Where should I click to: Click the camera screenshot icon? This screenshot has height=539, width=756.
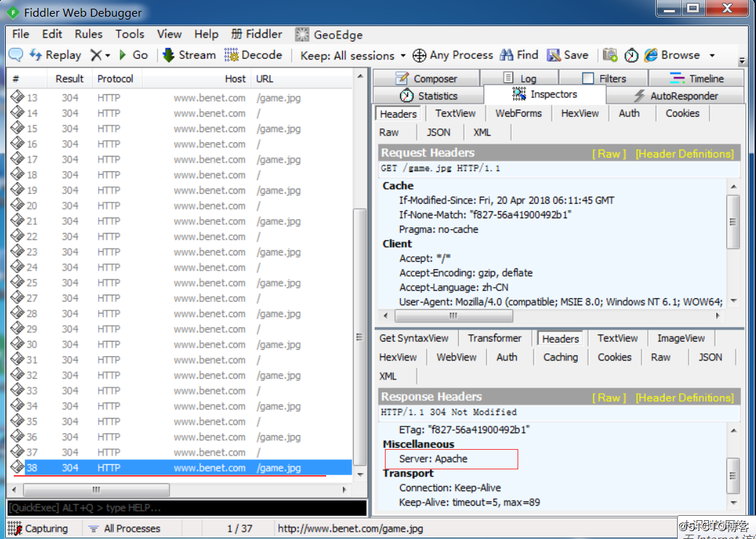610,55
